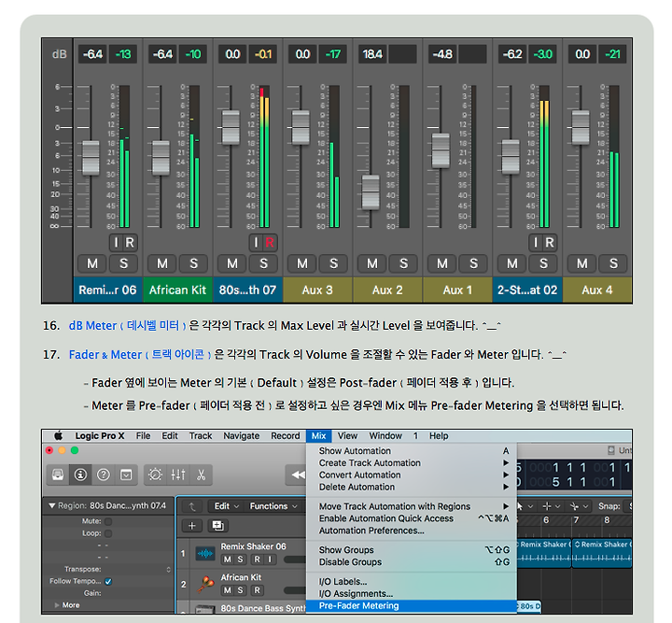Expand Create Track Automation submenu
The height and width of the screenshot is (623, 672).
tap(412, 463)
